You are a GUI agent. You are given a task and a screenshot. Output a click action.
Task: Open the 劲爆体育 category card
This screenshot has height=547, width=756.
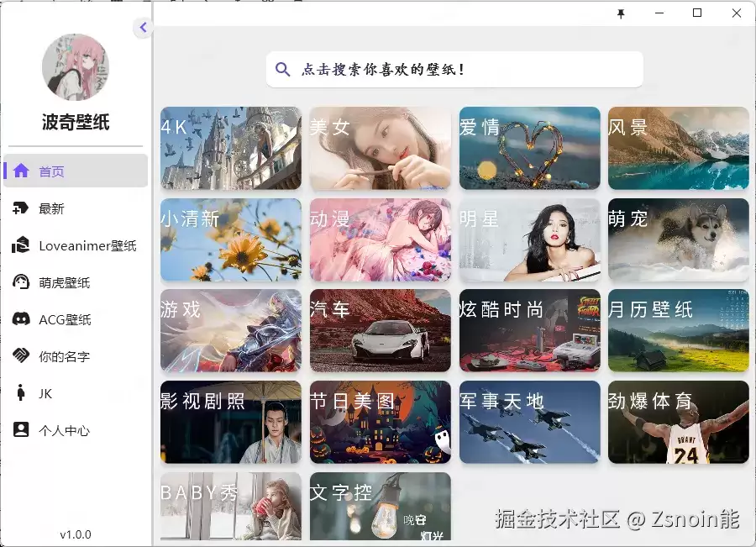[679, 422]
